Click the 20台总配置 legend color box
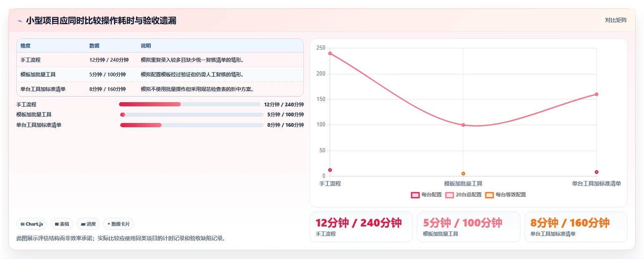The width and height of the screenshot is (644, 259). 450,195
